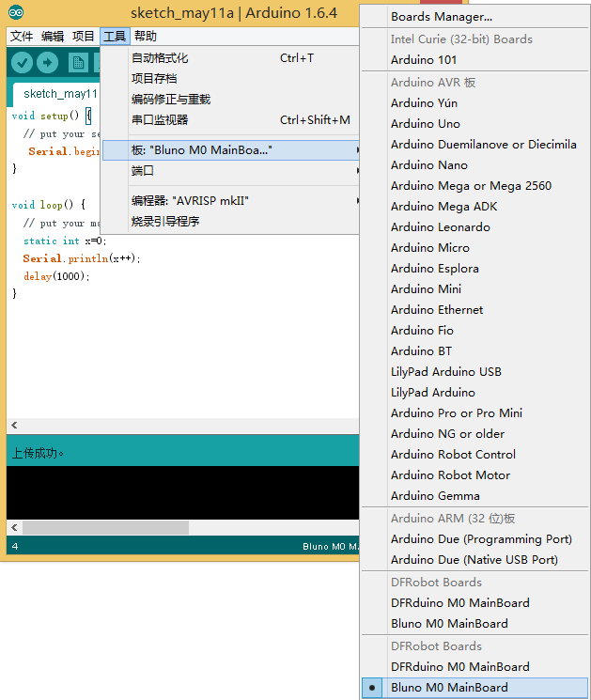
Task: Click the Serial.println(x++) code line
Action: (82, 258)
